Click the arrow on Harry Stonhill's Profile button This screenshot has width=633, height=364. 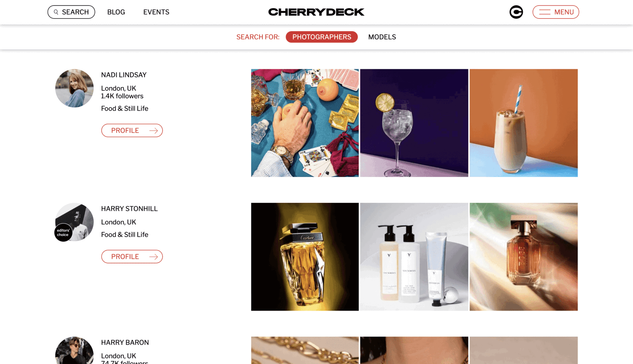[154, 257]
